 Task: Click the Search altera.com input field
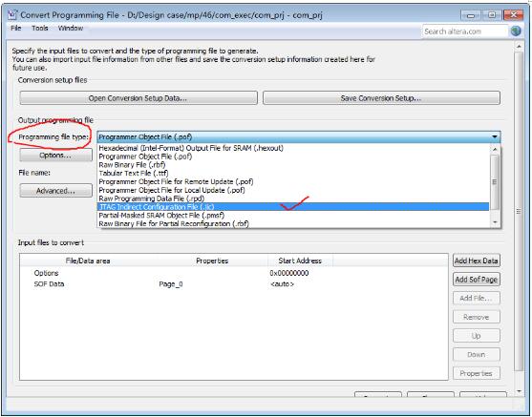465,31
